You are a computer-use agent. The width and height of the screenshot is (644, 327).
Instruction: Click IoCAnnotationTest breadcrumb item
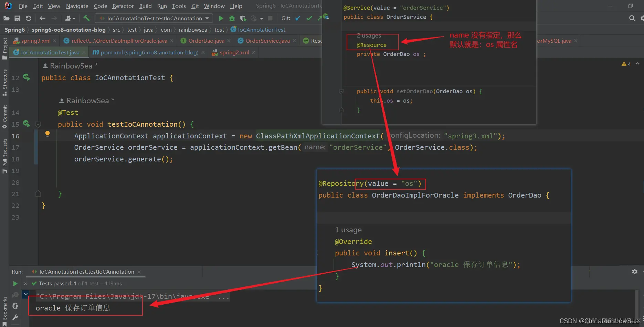pos(258,30)
